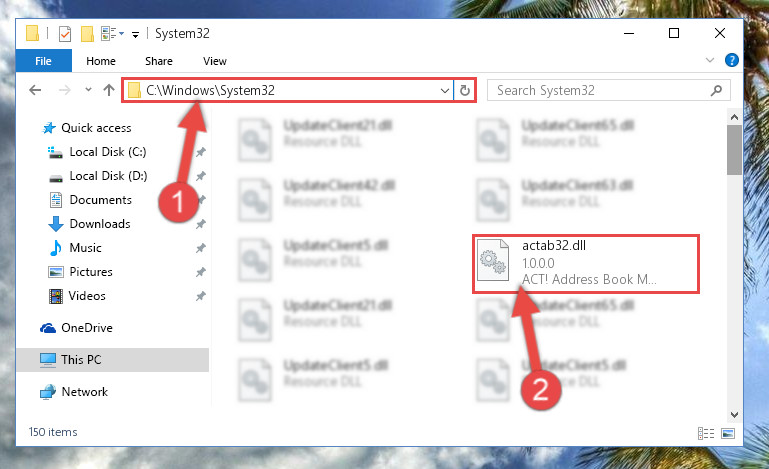Click the Back navigation arrow
This screenshot has width=769, height=469.
coord(35,90)
